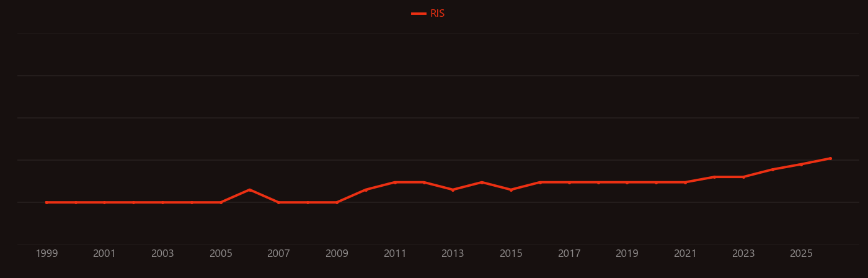The height and width of the screenshot is (278, 868).
Task: Click the 2009 axis label
Action: tap(337, 253)
